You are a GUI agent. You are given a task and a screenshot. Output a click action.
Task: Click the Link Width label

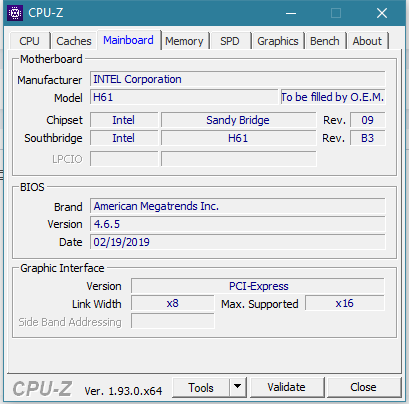(97, 304)
